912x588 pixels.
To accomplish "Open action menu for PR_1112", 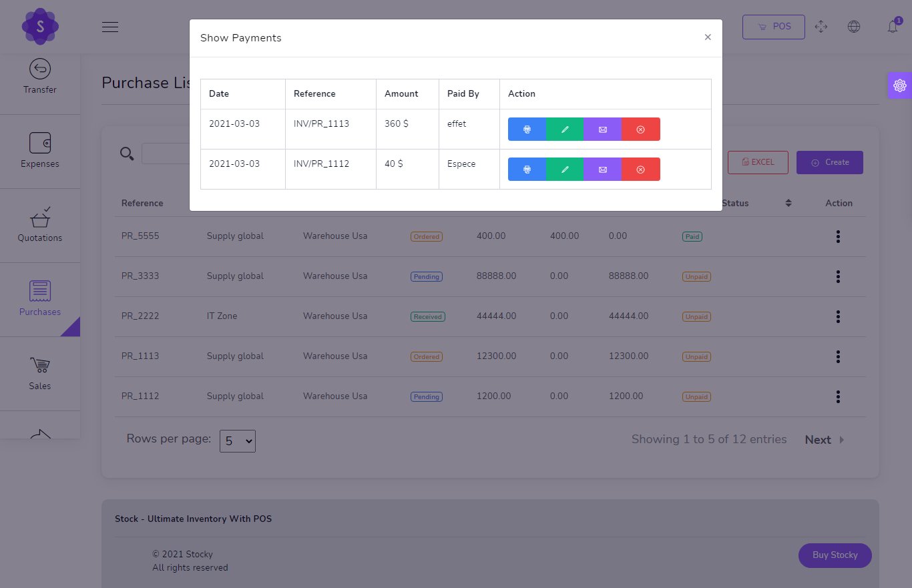I will click(x=838, y=396).
